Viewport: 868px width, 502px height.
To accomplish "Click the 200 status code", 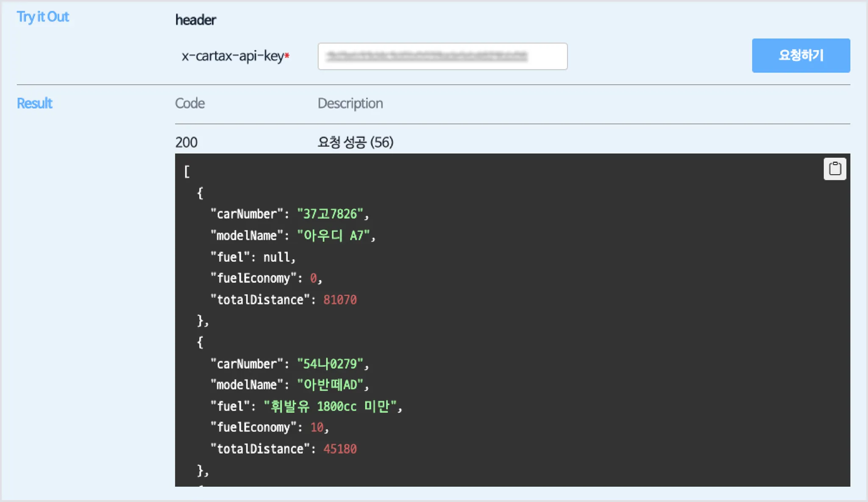I will point(186,142).
